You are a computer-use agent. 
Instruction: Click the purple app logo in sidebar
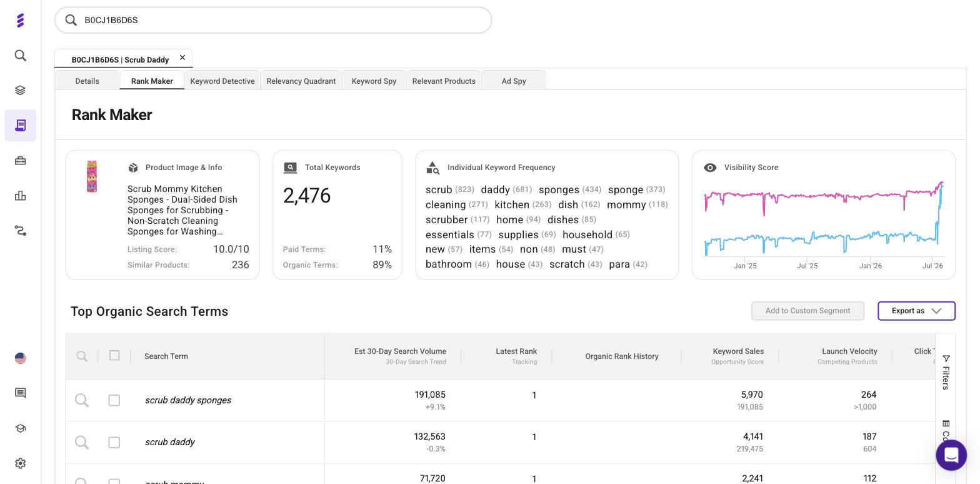[x=20, y=20]
